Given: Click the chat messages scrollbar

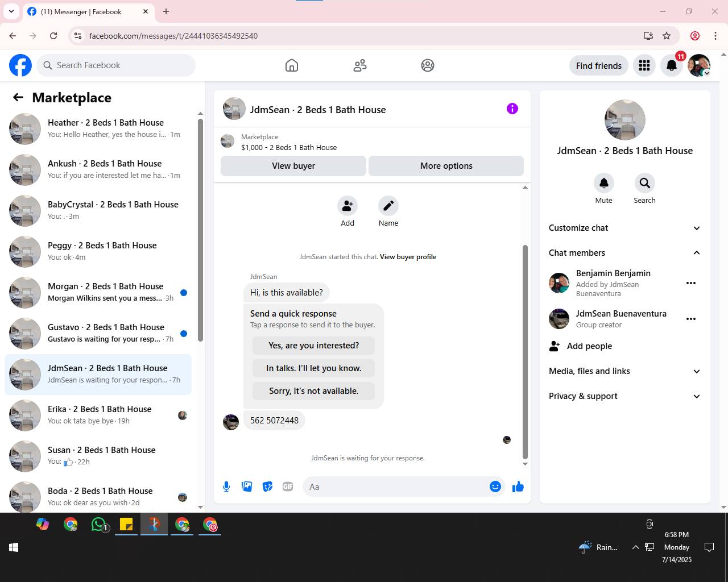Looking at the screenshot, I should point(525,352).
